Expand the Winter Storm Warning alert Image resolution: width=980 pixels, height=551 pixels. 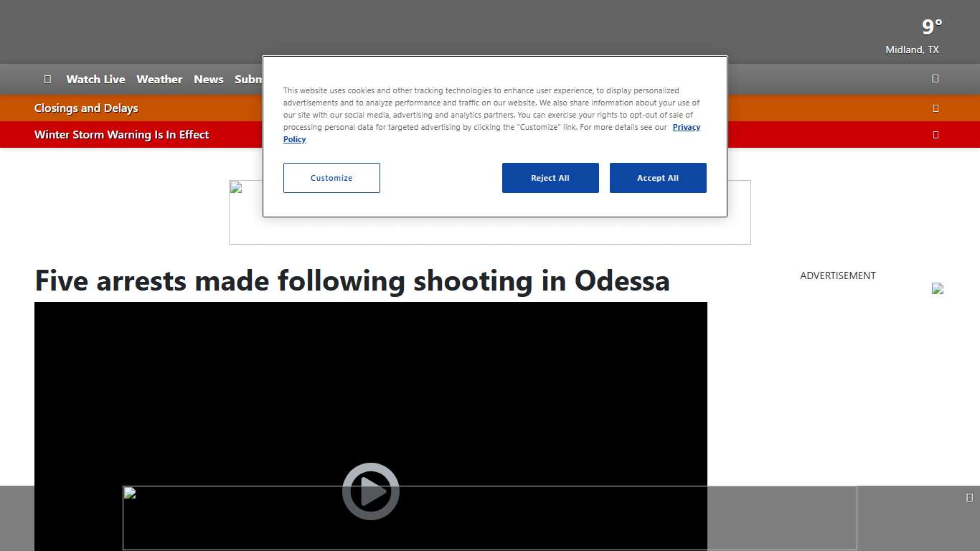936,134
